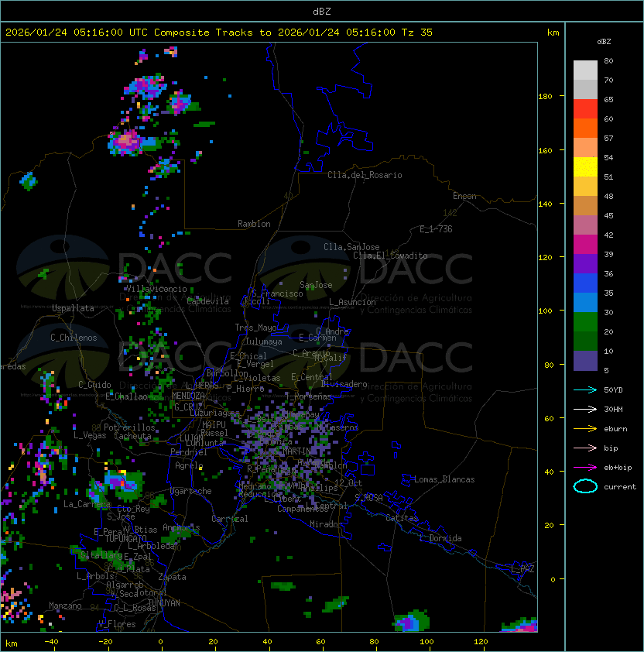
Task: Select the Clla.del_Rosario map label
Action: click(x=365, y=175)
